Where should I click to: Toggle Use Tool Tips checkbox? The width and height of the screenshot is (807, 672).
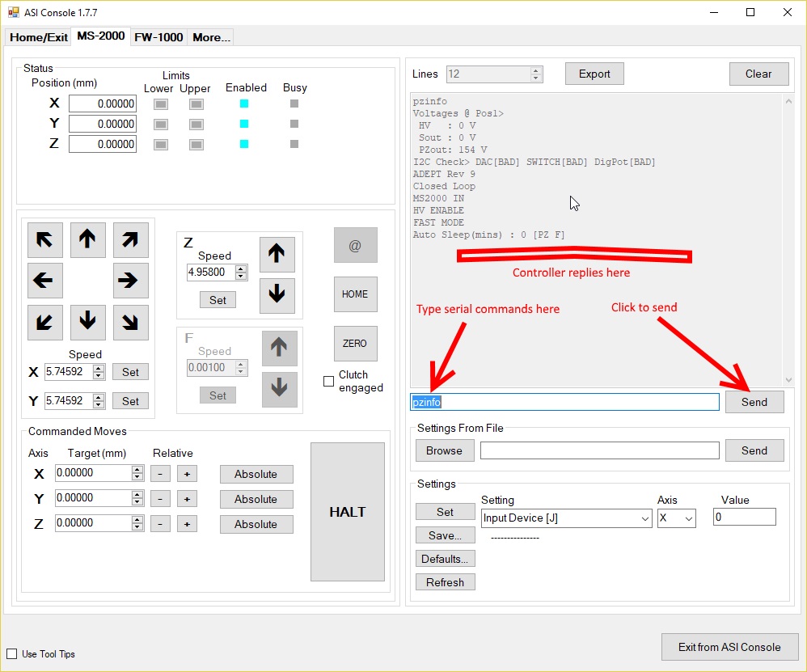[11, 653]
